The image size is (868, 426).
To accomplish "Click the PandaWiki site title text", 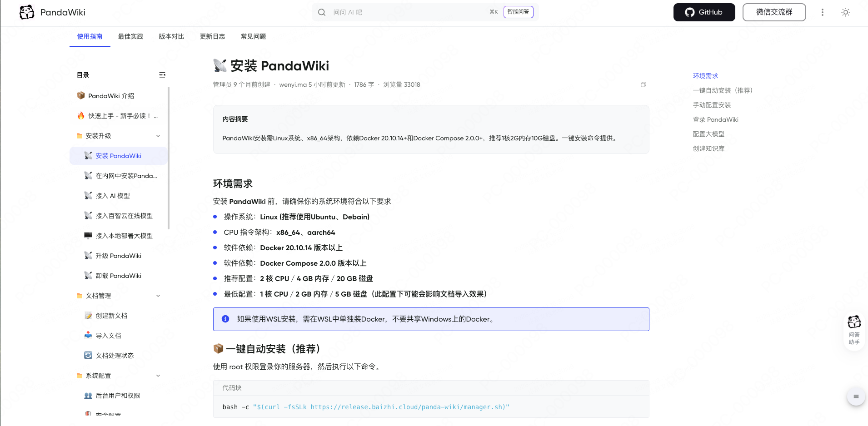I will [63, 12].
